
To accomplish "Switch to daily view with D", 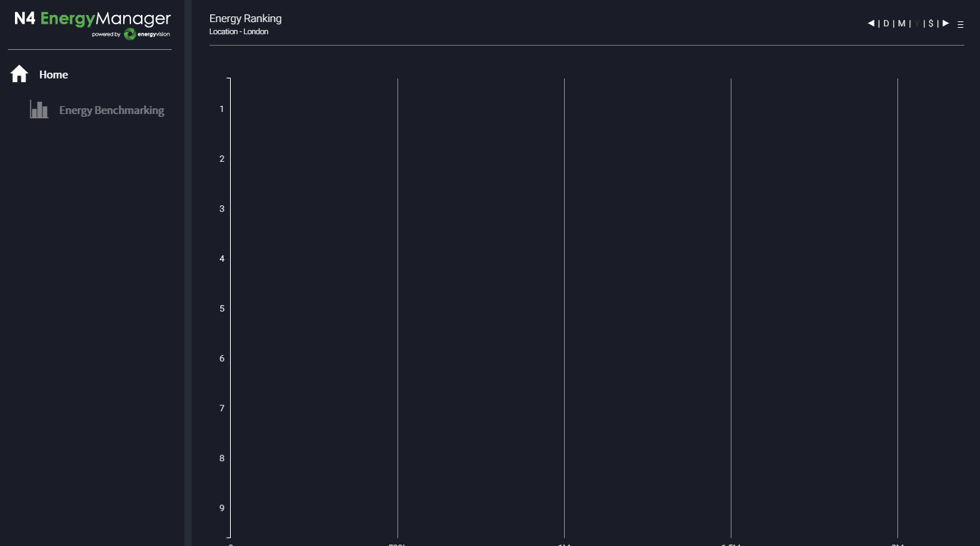I will pyautogui.click(x=886, y=24).
